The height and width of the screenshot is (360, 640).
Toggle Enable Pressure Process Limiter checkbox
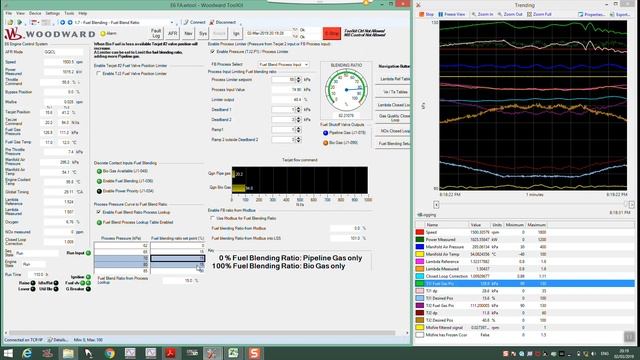click(x=212, y=51)
